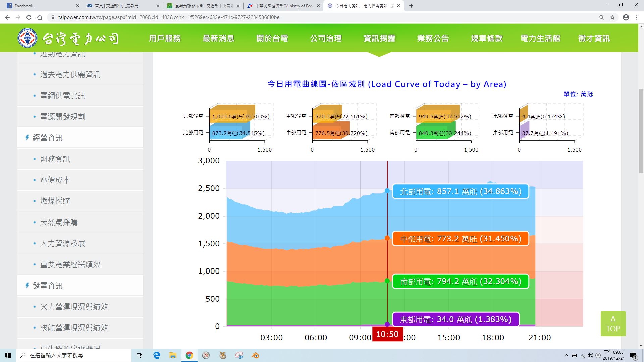Click the yellow 北部發電 1,003.6 bar
644x362 pixels.
coord(232,113)
